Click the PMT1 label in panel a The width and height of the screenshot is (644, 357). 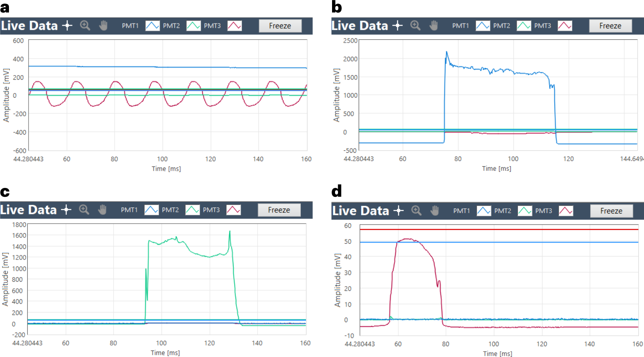130,26
